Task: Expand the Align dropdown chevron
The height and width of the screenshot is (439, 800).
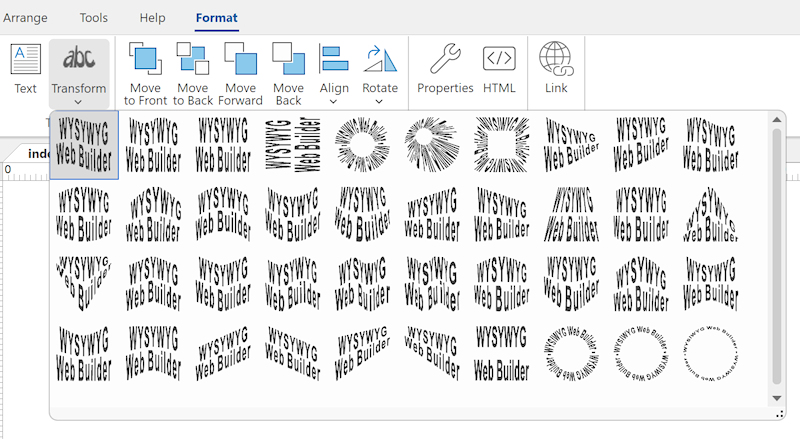Action: 333,102
